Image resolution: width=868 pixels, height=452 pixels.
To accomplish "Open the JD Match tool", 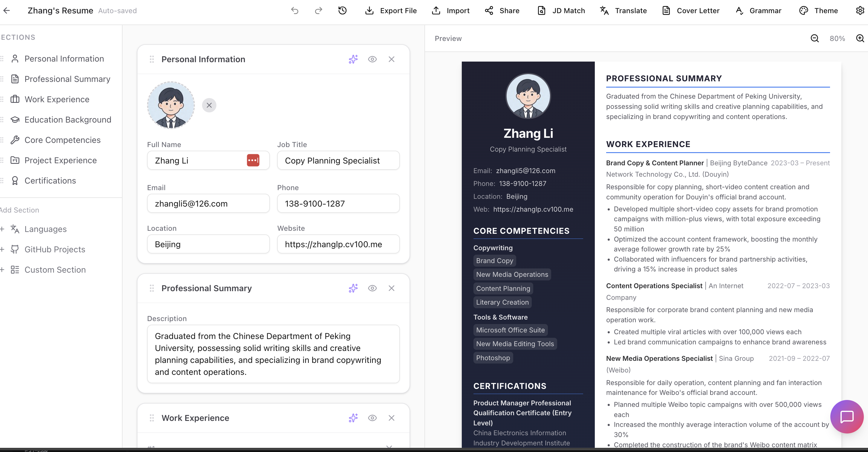I will [x=560, y=10].
